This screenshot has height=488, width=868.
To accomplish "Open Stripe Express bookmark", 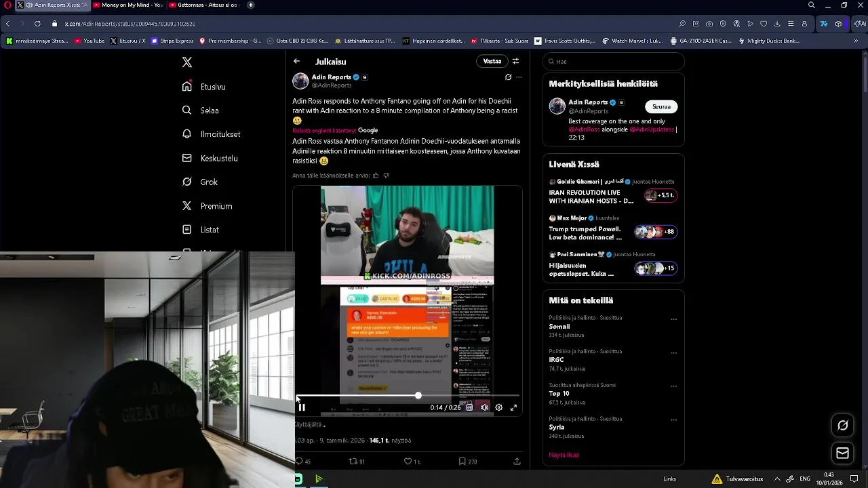I will point(172,41).
